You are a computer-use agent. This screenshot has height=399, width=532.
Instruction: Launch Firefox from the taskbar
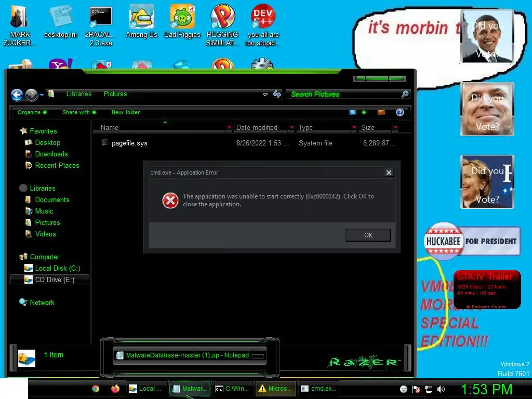115,389
